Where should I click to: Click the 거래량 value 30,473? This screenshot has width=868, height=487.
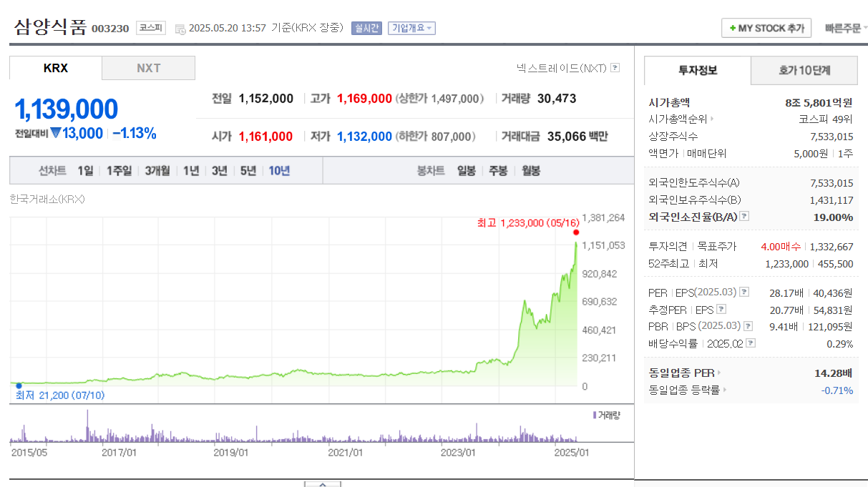(x=557, y=99)
